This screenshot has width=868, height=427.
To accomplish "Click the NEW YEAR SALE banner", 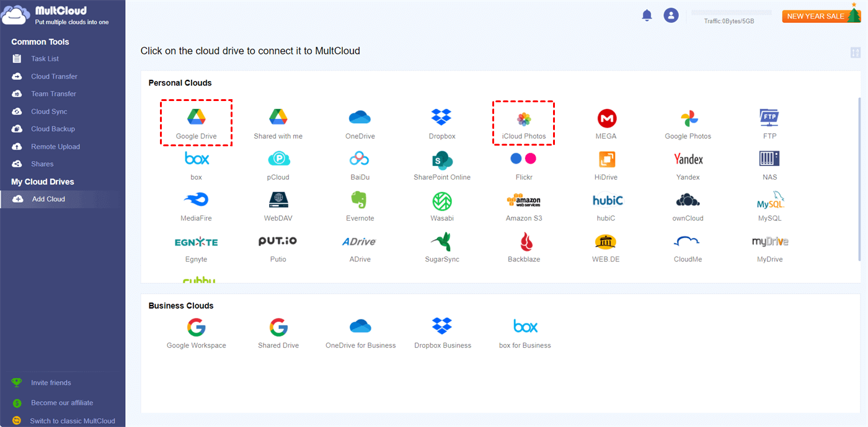I will 821,15.
